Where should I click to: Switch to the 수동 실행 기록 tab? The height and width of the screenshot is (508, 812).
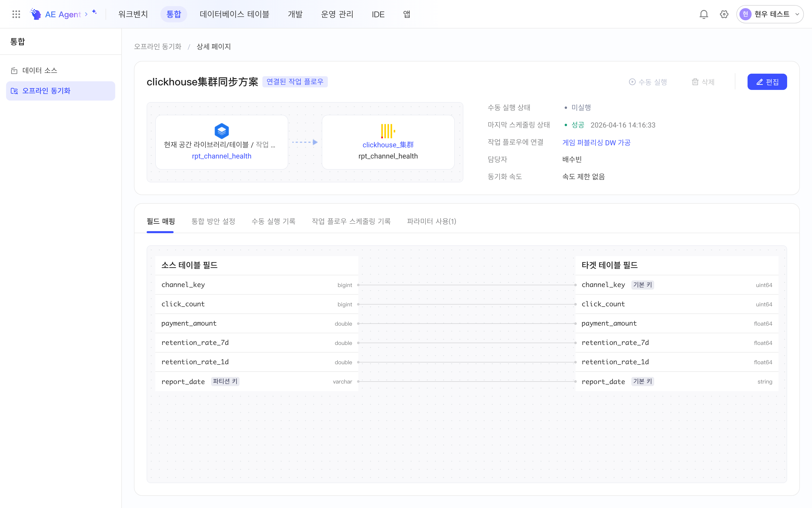tap(274, 221)
